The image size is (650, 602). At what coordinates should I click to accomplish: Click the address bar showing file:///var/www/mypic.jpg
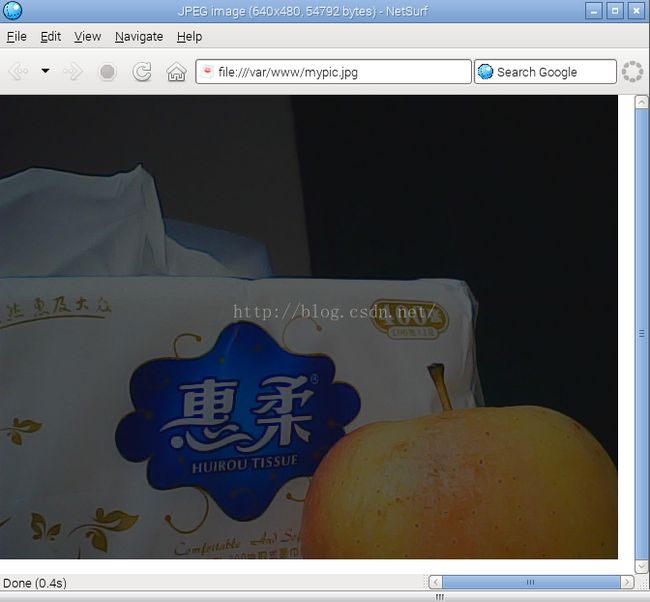pos(333,72)
